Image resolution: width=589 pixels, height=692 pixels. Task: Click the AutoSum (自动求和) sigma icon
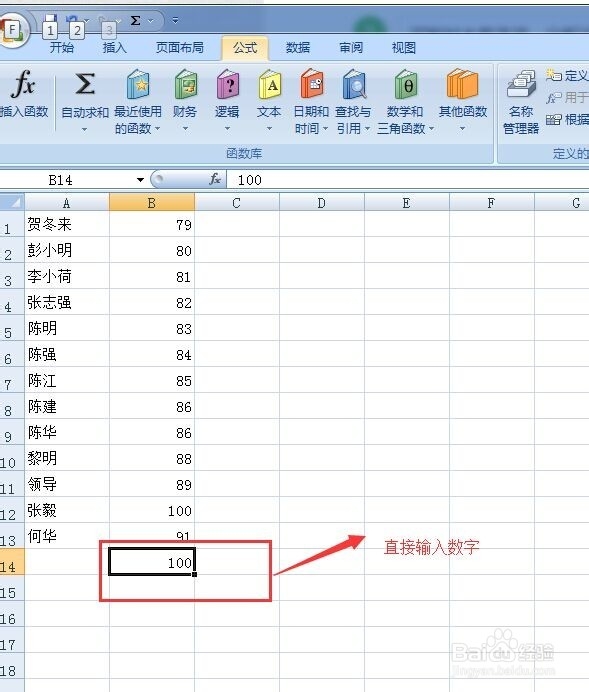(x=85, y=84)
